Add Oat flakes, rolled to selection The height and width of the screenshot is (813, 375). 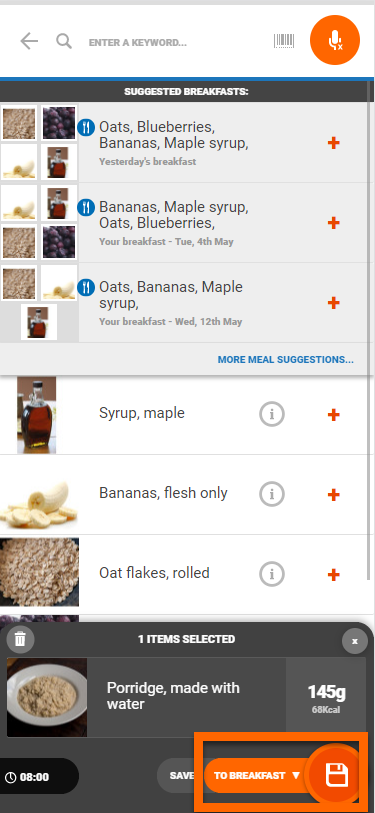pos(334,574)
